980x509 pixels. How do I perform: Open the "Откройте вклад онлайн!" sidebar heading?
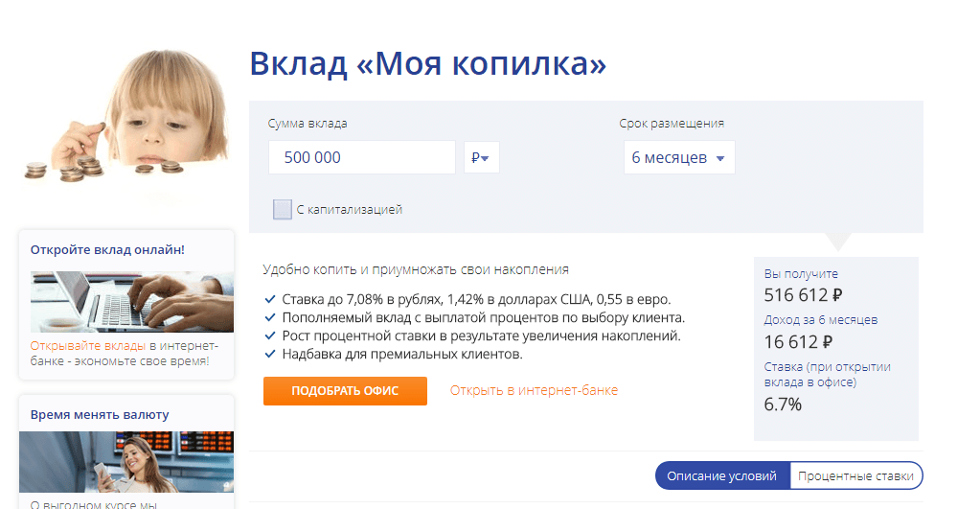tap(107, 250)
